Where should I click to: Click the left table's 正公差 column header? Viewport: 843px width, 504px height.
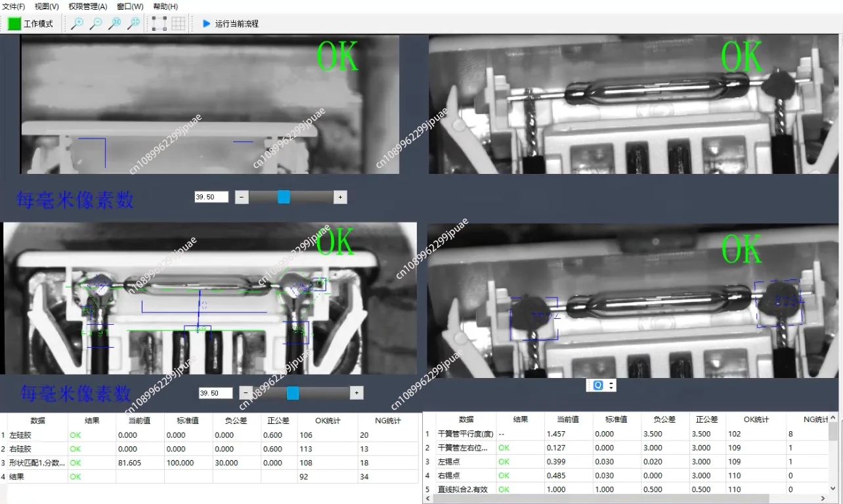(x=279, y=421)
